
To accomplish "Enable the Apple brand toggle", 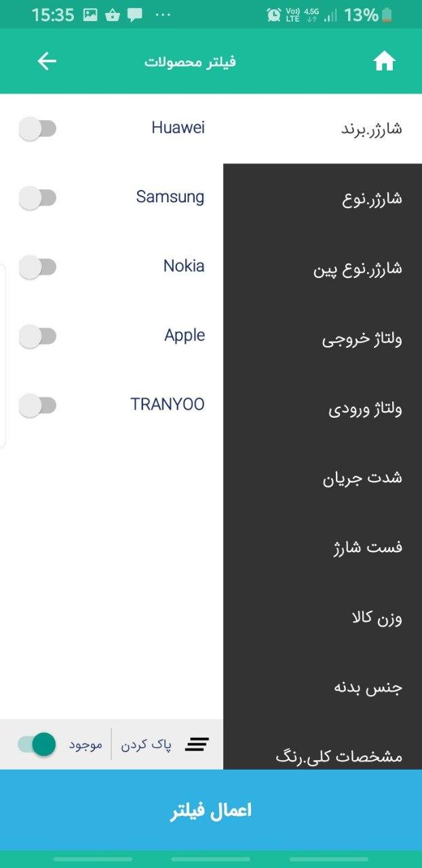I will [x=37, y=336].
